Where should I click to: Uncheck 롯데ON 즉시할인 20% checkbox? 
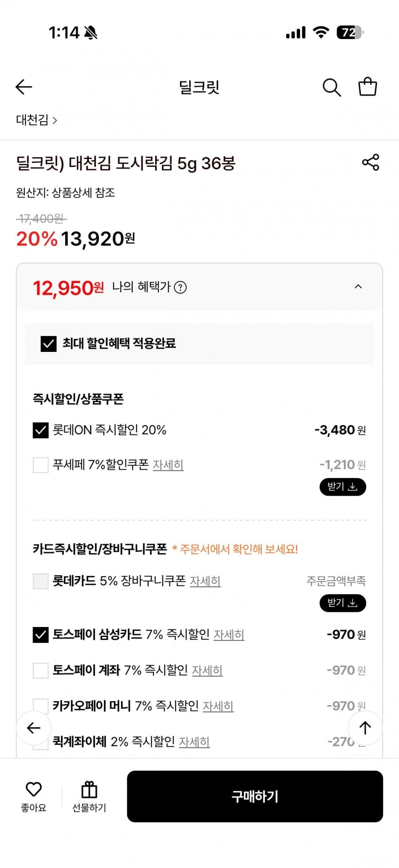41,430
